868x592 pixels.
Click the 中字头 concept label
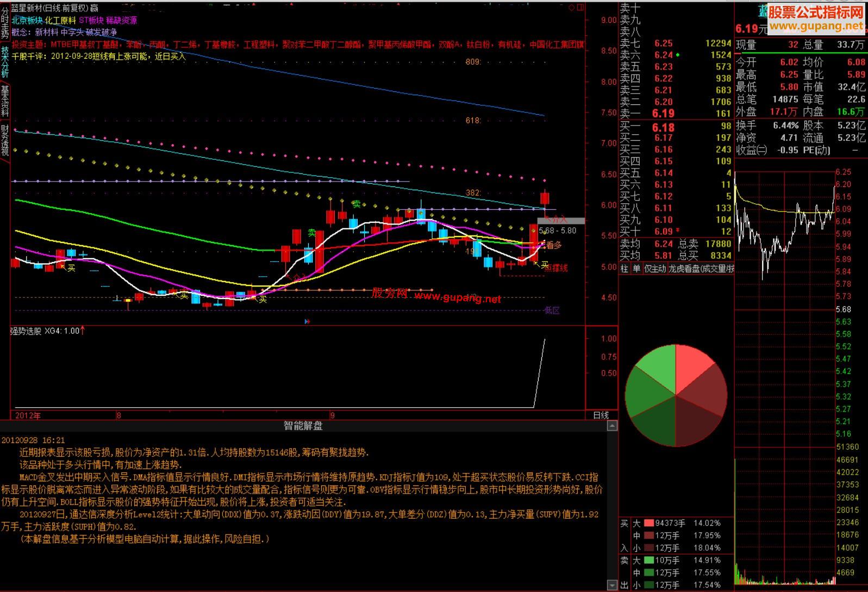coord(73,32)
